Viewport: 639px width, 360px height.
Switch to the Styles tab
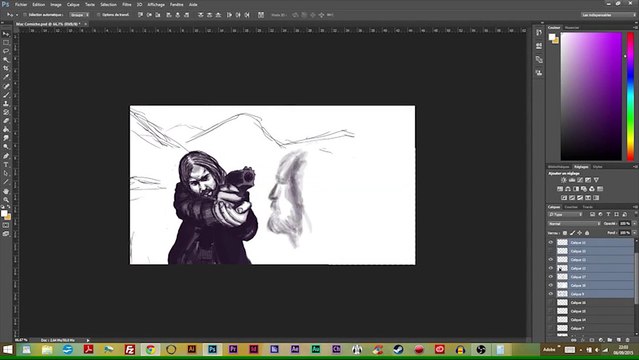597,167
